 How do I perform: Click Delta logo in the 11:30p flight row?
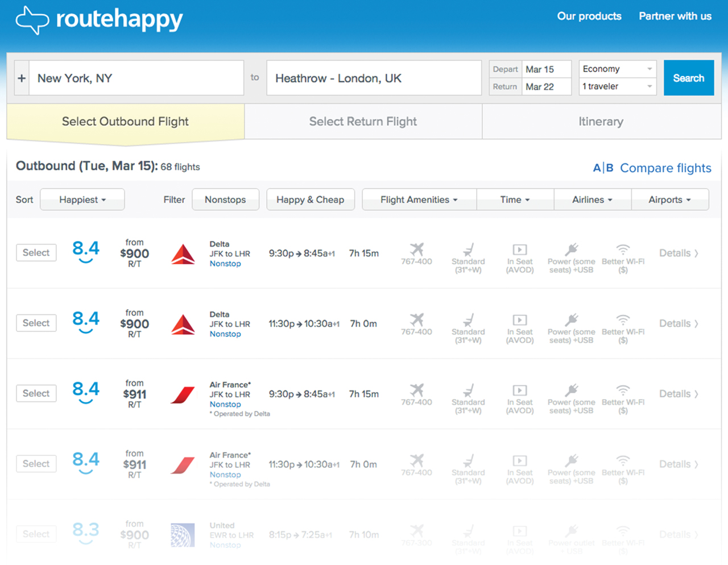click(x=183, y=325)
